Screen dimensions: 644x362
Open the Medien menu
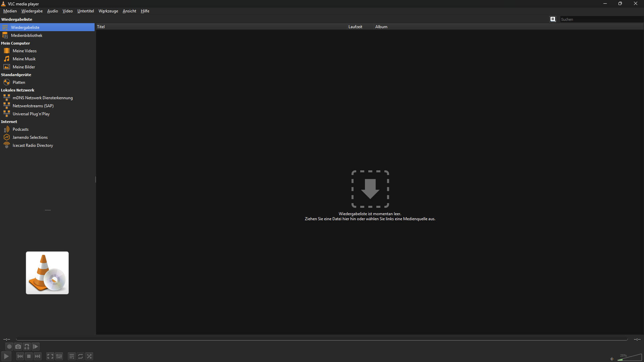pos(10,11)
